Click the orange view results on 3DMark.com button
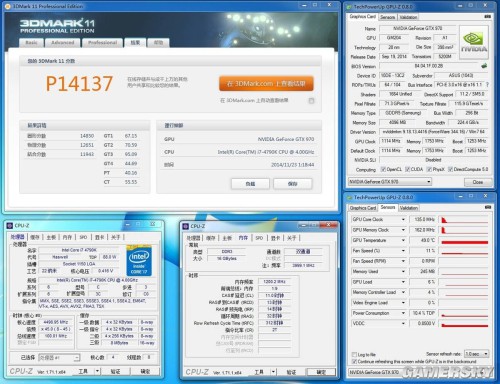 (x=266, y=84)
